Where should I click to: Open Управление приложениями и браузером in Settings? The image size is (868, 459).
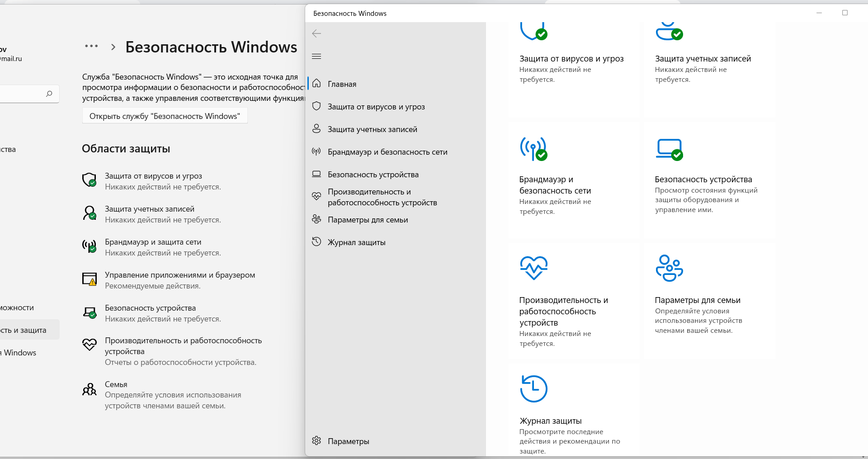(180, 275)
